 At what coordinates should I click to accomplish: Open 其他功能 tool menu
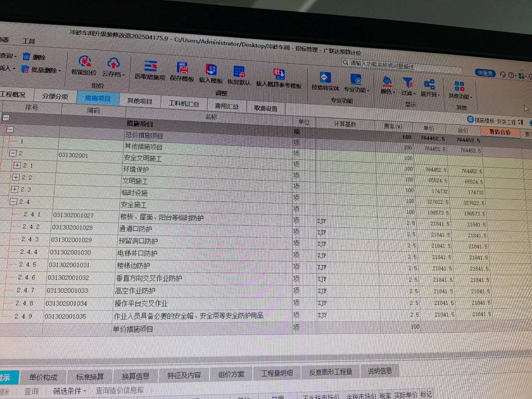(x=460, y=91)
